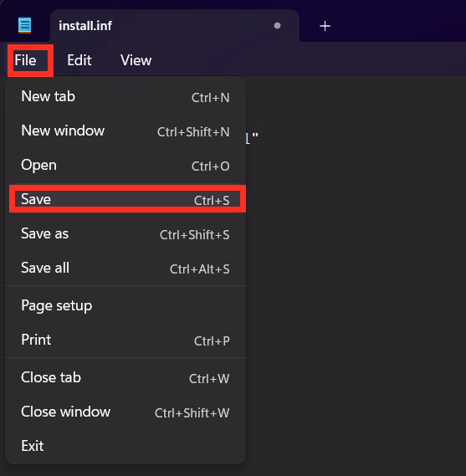
Task: Open Page setup dialog
Action: [125, 305]
